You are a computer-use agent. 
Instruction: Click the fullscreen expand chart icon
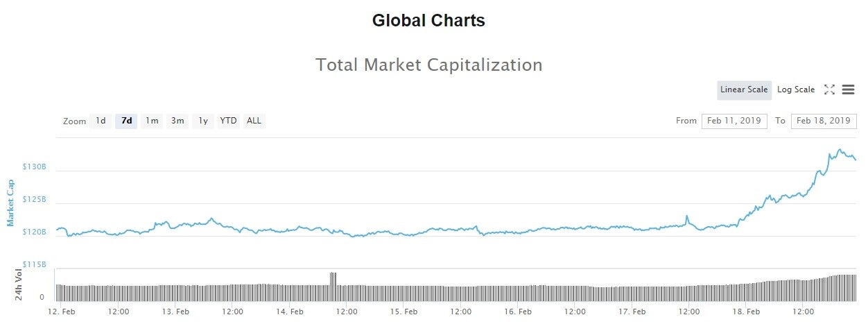(x=829, y=89)
